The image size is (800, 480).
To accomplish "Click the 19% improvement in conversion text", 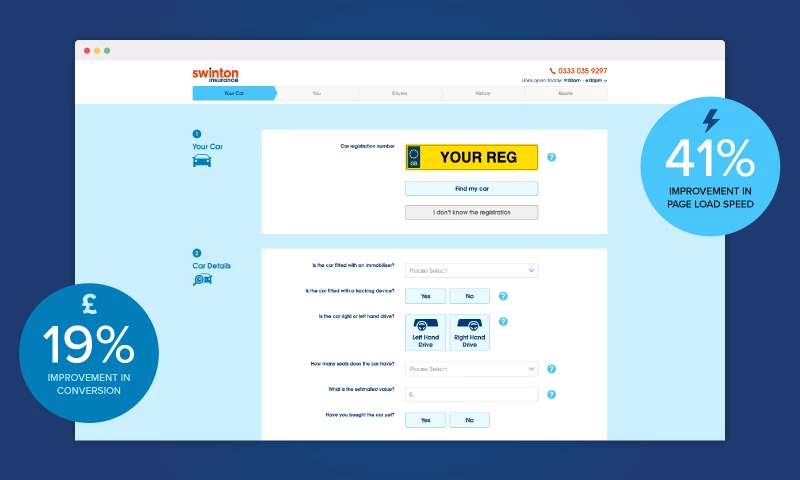I will coord(89,360).
